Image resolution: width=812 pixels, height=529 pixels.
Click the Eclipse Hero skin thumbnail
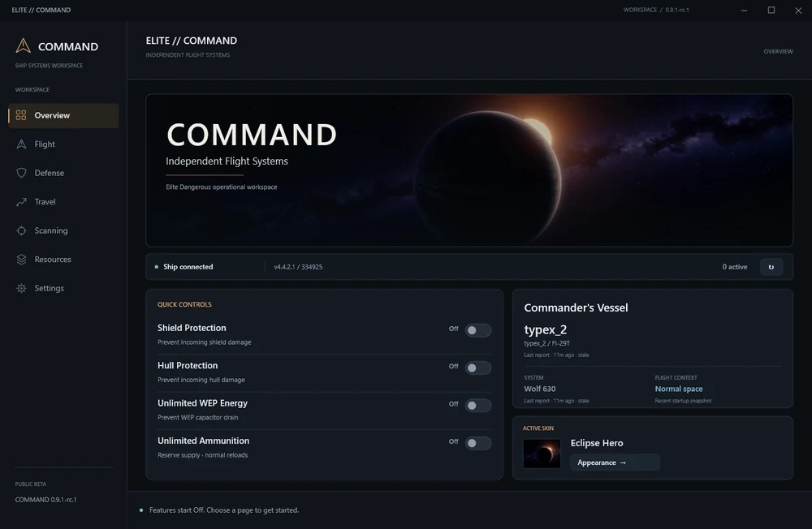(542, 454)
